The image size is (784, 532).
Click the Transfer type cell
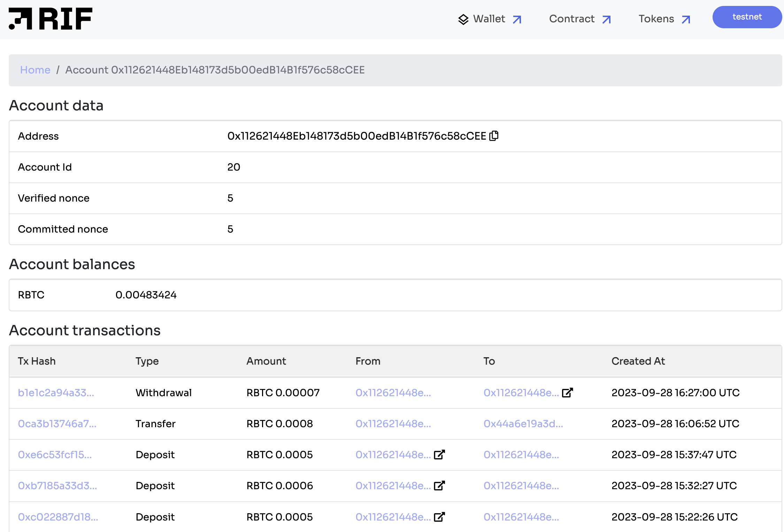coord(155,424)
